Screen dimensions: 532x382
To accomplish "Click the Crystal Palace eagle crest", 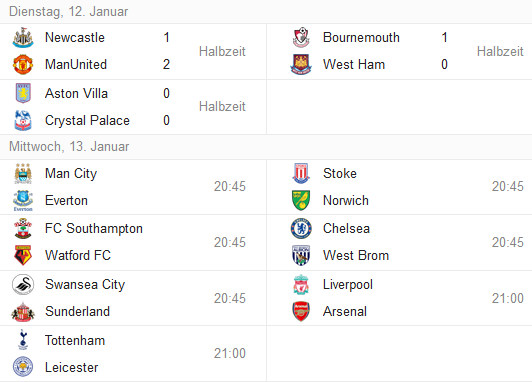I will pyautogui.click(x=23, y=120).
